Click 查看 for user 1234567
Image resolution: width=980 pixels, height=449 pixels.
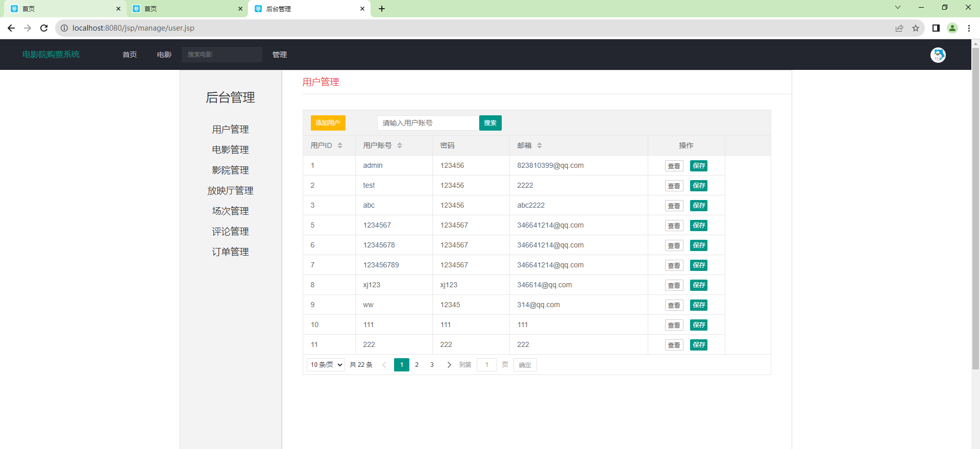tap(674, 226)
